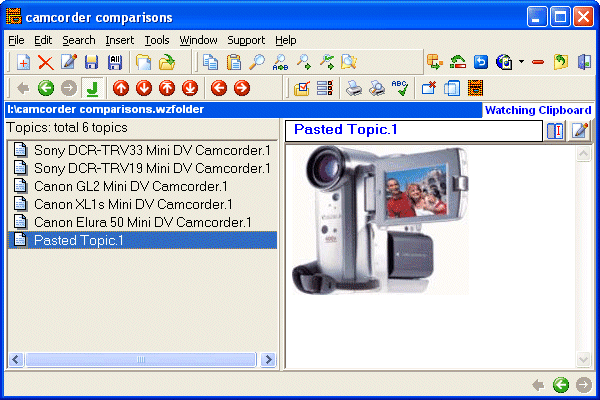This screenshot has width=600, height=400.
Task: Open the Window menu
Action: point(198,40)
